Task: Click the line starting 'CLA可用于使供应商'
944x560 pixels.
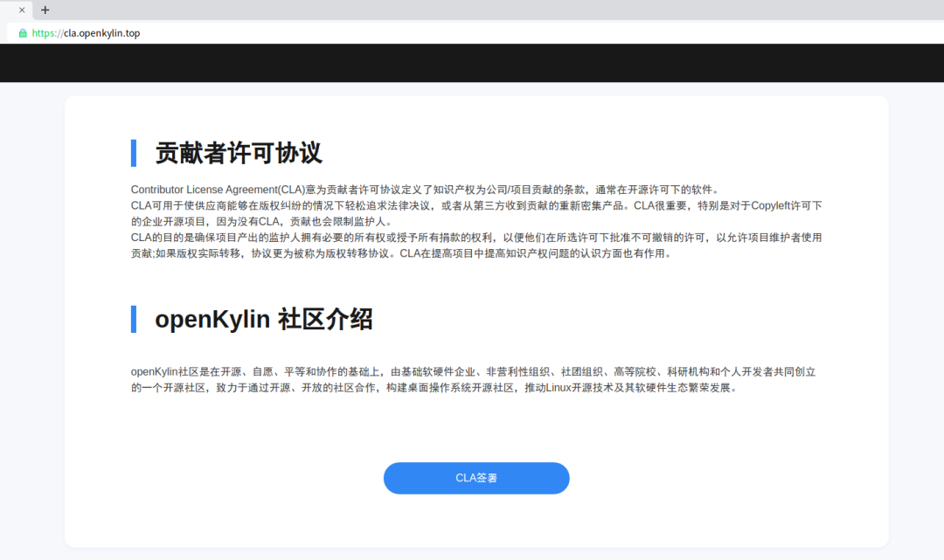Action: [x=476, y=205]
